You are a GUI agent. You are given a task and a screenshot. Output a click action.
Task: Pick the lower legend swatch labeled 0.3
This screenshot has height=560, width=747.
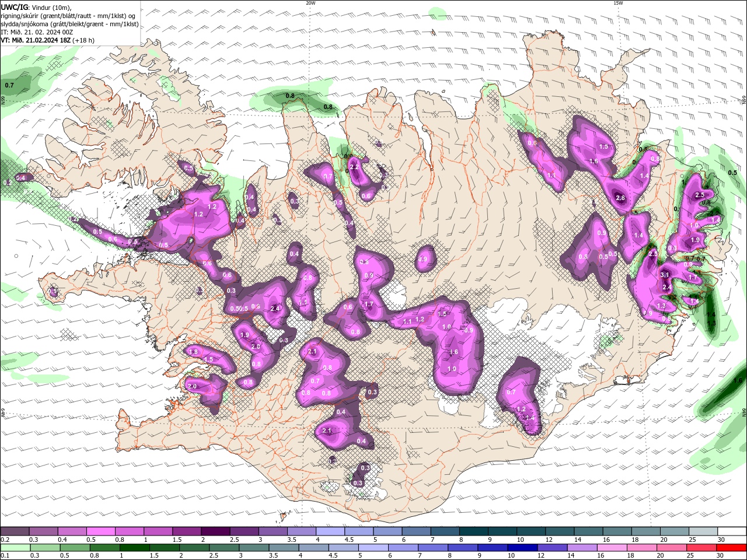44,548
